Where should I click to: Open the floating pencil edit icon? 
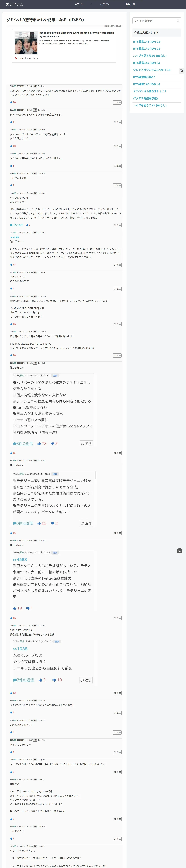click(182, 71)
